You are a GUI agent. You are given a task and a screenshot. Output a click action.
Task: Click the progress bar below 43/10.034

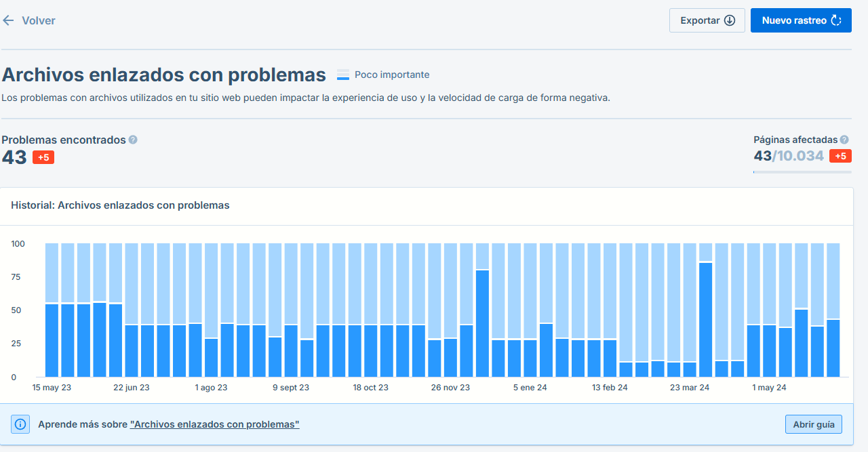pos(802,172)
